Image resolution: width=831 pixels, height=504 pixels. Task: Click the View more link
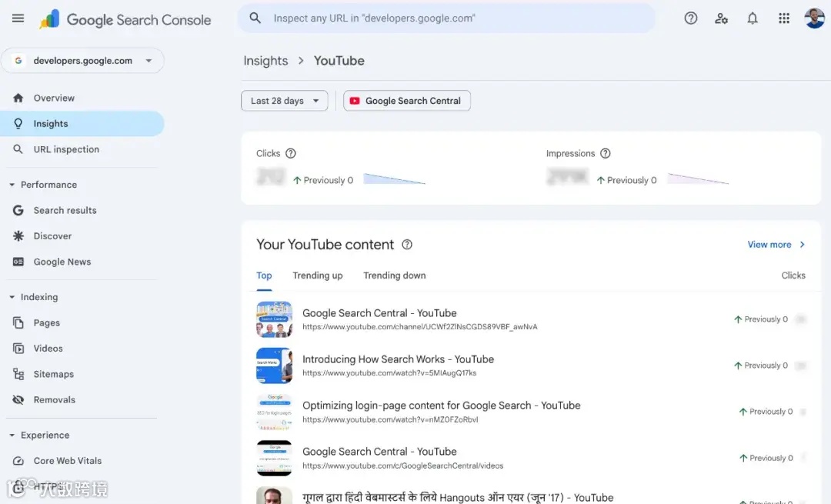769,245
